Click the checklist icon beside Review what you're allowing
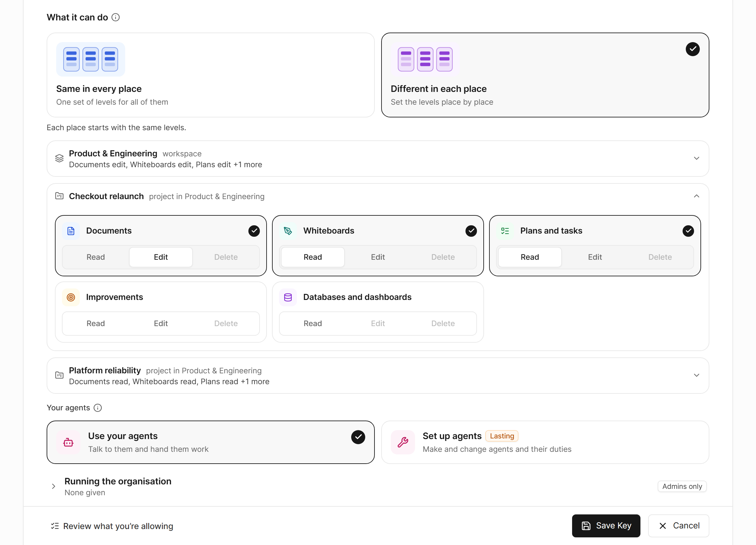Viewport: 756px width, 545px height. (x=55, y=526)
